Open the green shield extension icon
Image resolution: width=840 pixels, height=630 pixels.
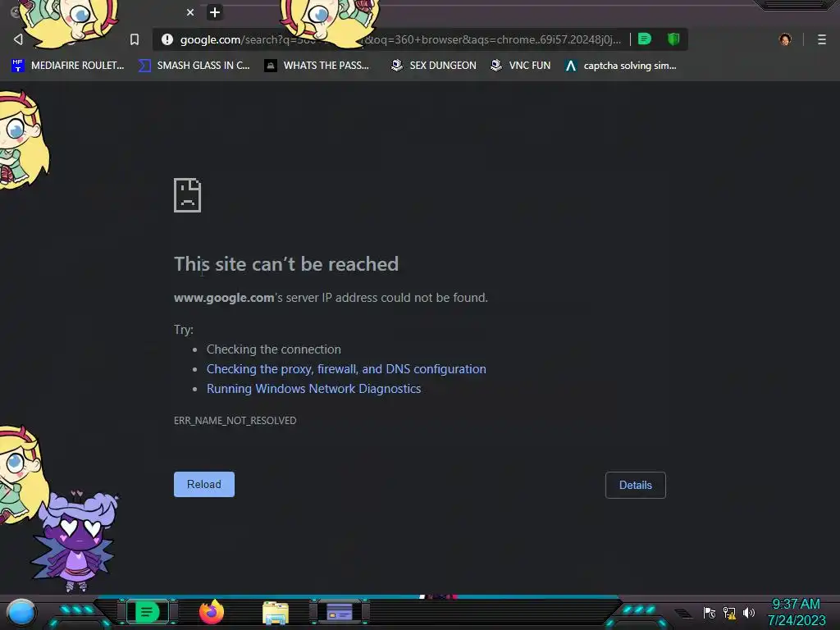(x=673, y=39)
